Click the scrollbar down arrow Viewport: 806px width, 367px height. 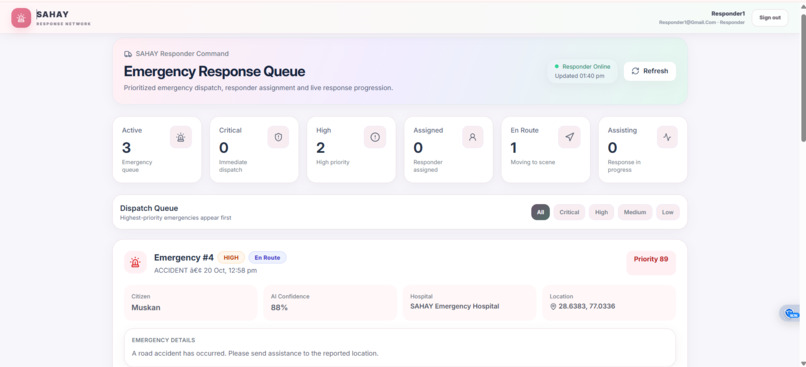click(x=803, y=363)
